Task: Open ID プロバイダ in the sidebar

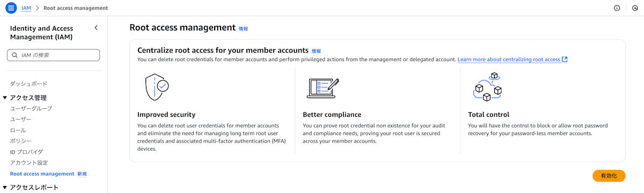Action: tap(26, 152)
